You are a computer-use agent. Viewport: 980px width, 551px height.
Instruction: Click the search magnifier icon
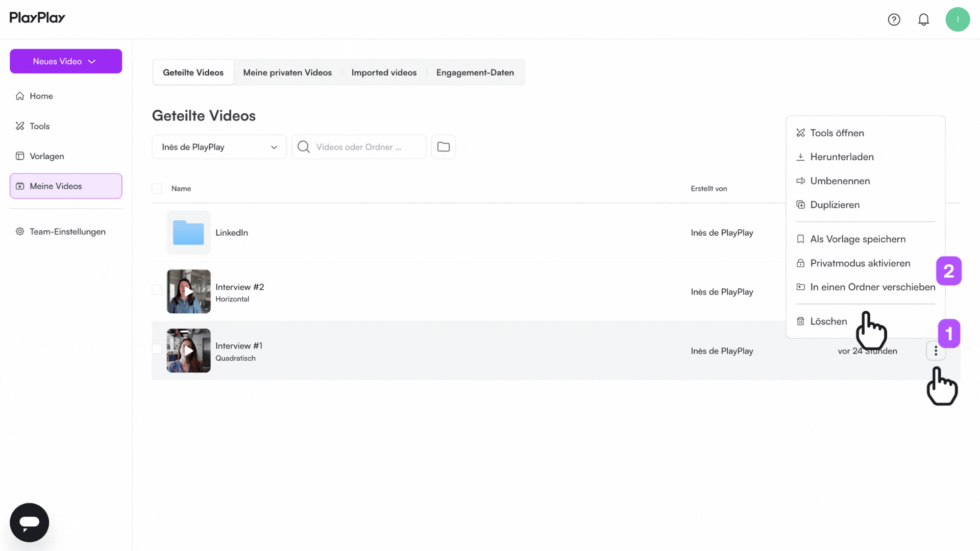coord(304,147)
